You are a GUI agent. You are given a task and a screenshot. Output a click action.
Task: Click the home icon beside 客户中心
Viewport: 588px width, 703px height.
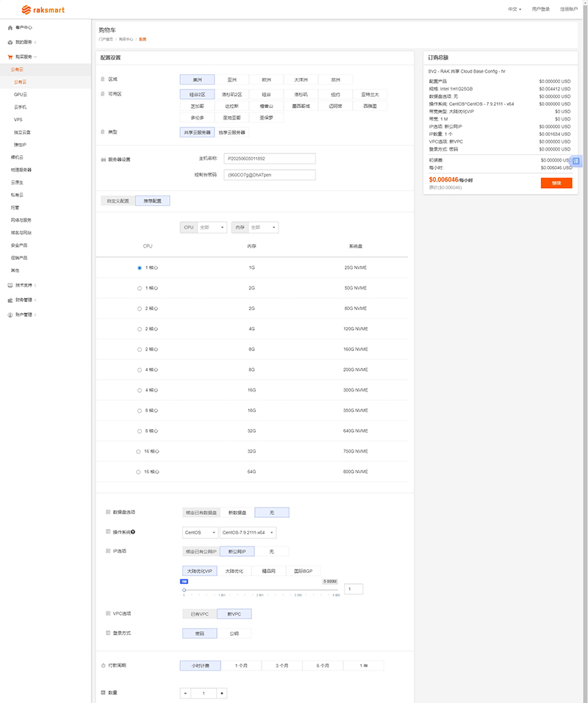tap(10, 26)
